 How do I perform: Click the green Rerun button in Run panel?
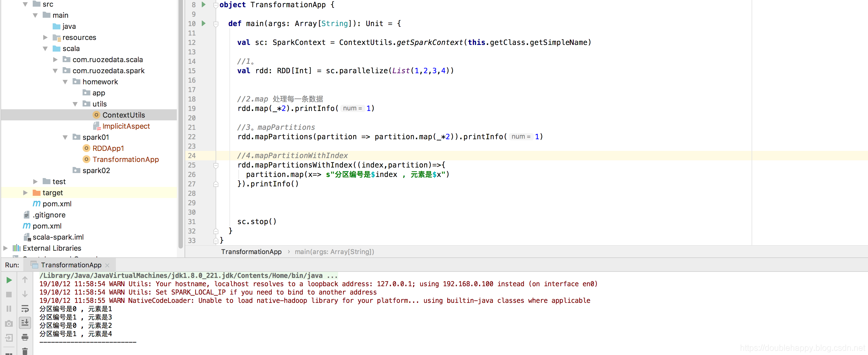[9, 280]
